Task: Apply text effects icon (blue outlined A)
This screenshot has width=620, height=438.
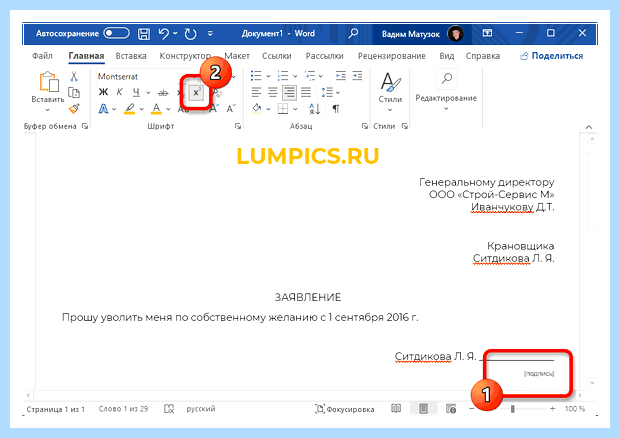Action: click(x=103, y=109)
